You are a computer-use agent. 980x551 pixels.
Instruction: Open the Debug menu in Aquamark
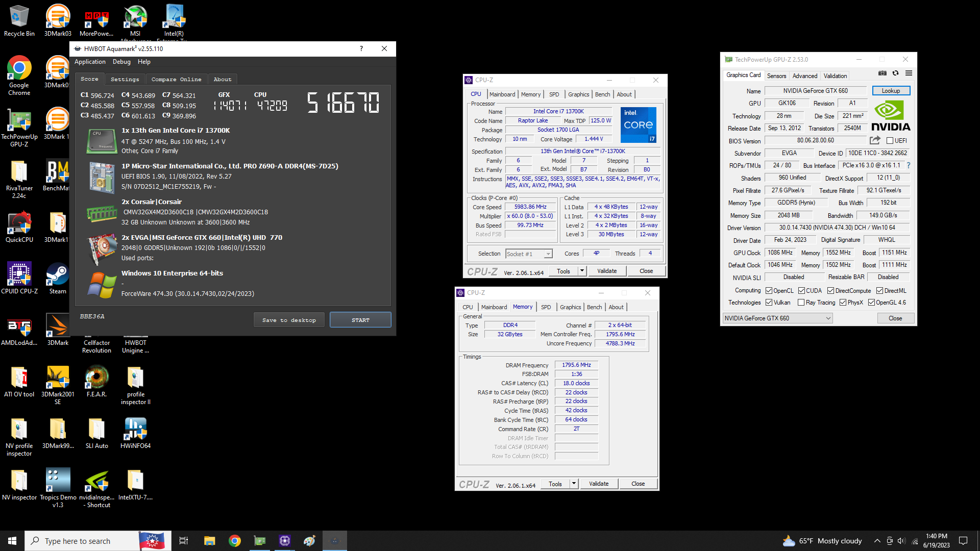click(x=121, y=62)
